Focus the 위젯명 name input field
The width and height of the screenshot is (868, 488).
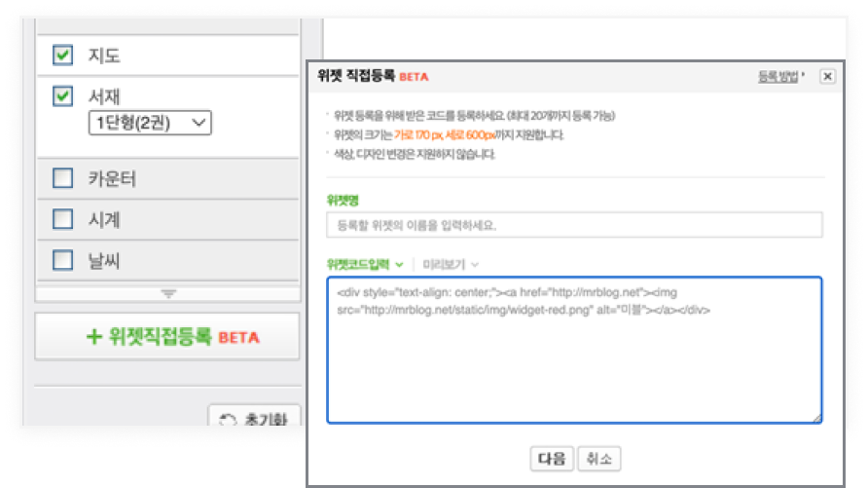pos(574,225)
